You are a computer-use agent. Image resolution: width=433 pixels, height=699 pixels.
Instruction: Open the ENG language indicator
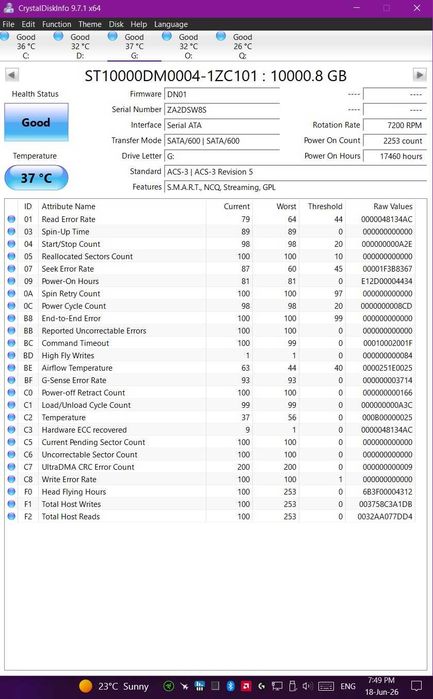pyautogui.click(x=348, y=686)
